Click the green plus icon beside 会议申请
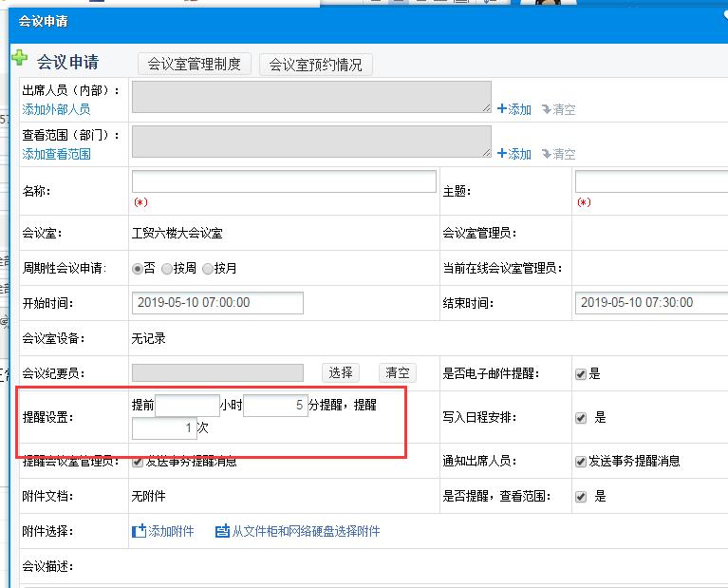728x588 pixels. (19, 59)
